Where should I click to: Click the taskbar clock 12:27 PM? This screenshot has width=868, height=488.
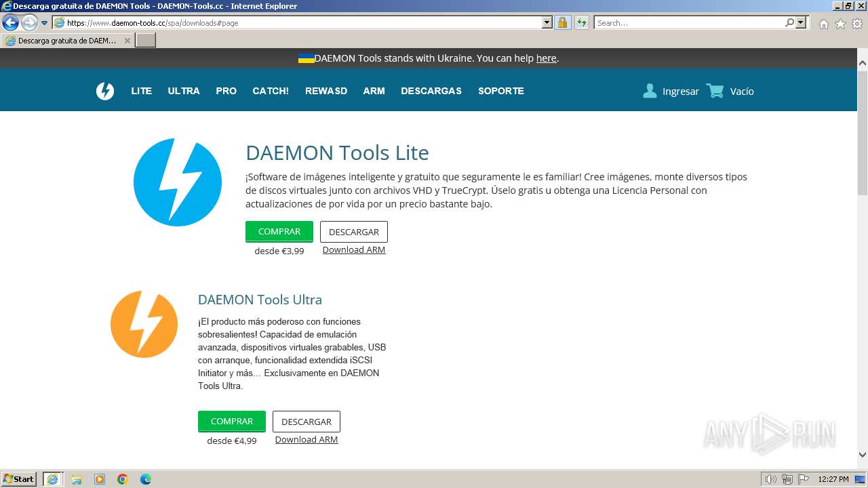pyautogui.click(x=833, y=479)
